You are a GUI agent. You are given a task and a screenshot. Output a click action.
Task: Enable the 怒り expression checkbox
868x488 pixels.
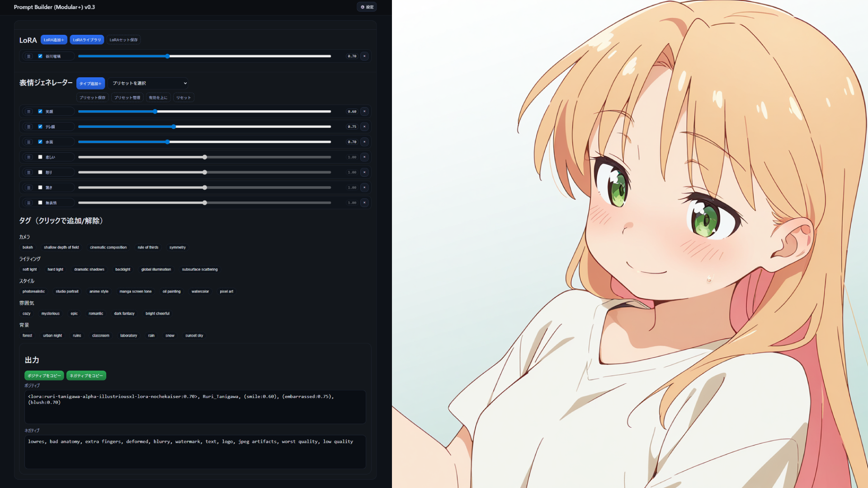(40, 172)
